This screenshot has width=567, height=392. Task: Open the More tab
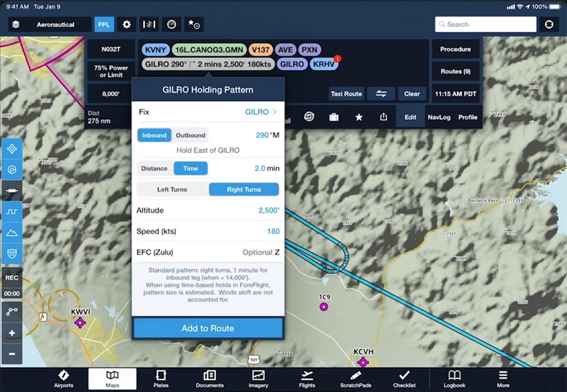(503, 379)
